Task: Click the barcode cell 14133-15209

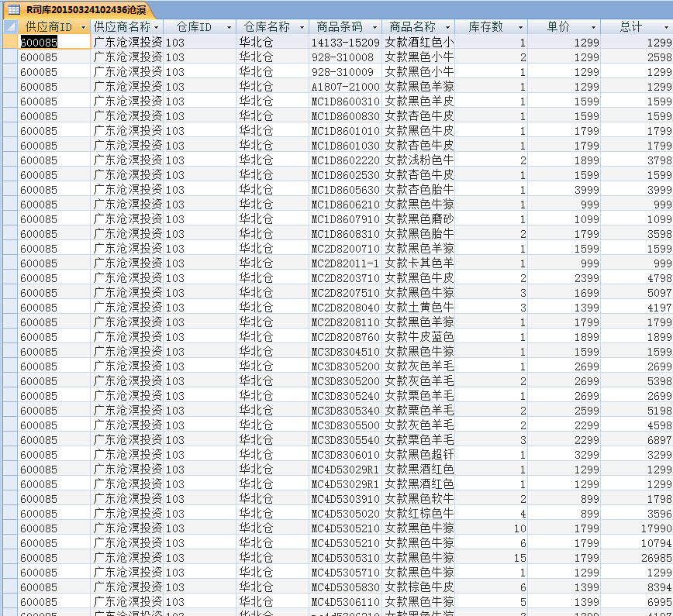Action: 345,43
